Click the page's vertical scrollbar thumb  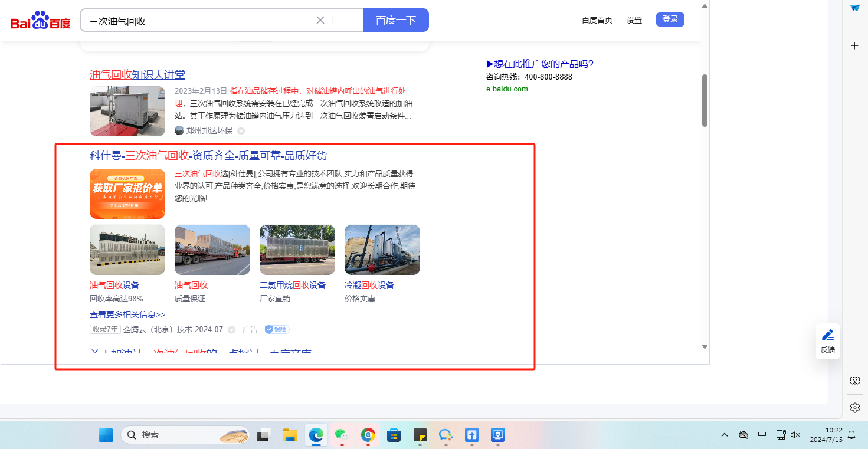coord(705,100)
